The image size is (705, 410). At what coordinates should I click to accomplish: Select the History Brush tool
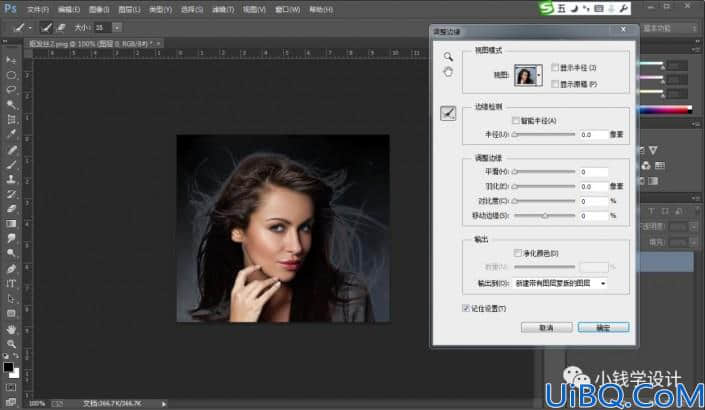[11, 194]
